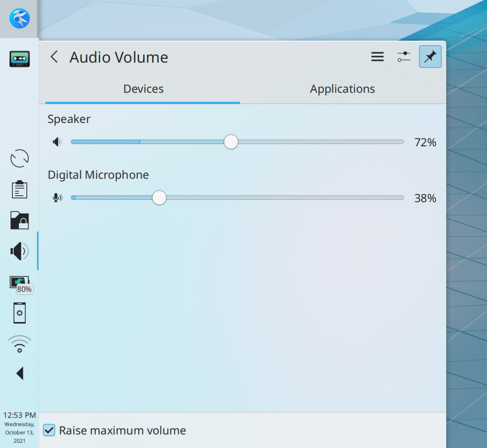Open the clipboard tray icon
The width and height of the screenshot is (487, 448).
click(19, 189)
